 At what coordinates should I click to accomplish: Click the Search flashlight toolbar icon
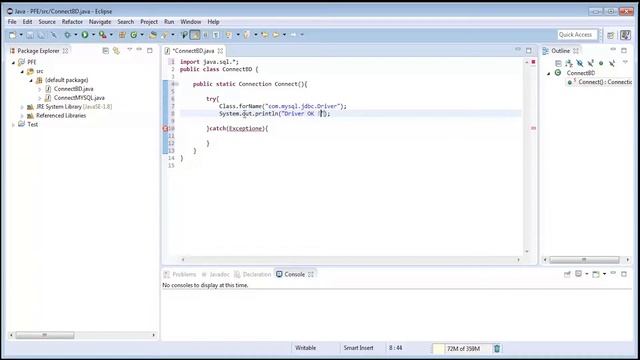click(165, 35)
